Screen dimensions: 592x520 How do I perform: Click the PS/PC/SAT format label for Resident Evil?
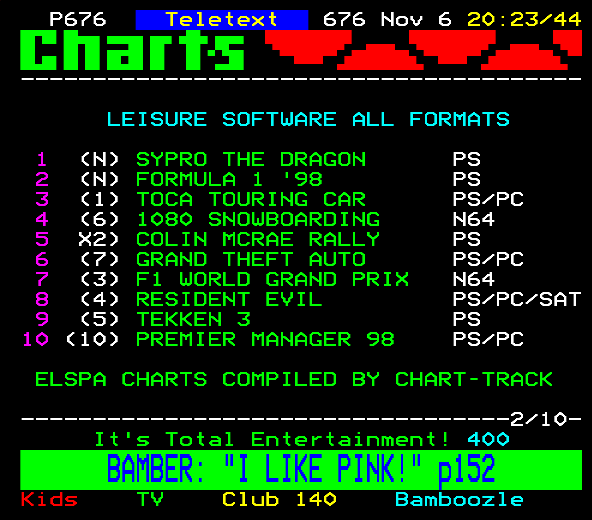click(517, 299)
